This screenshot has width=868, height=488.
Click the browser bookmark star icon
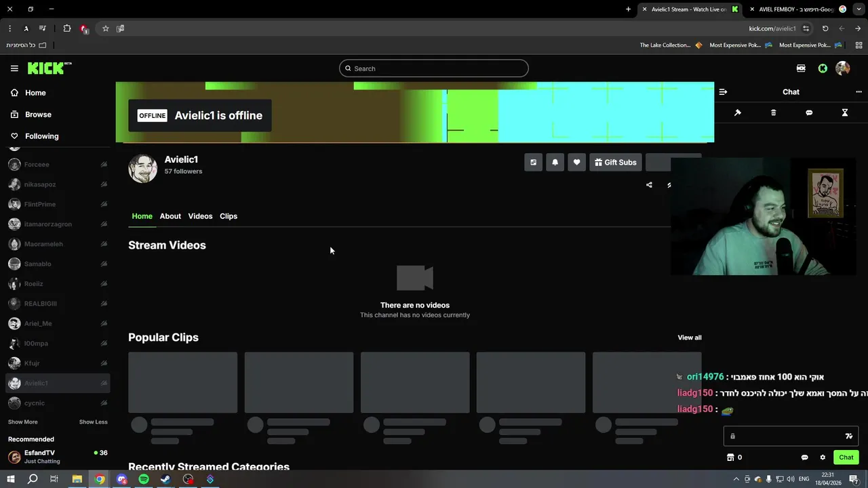[105, 28]
